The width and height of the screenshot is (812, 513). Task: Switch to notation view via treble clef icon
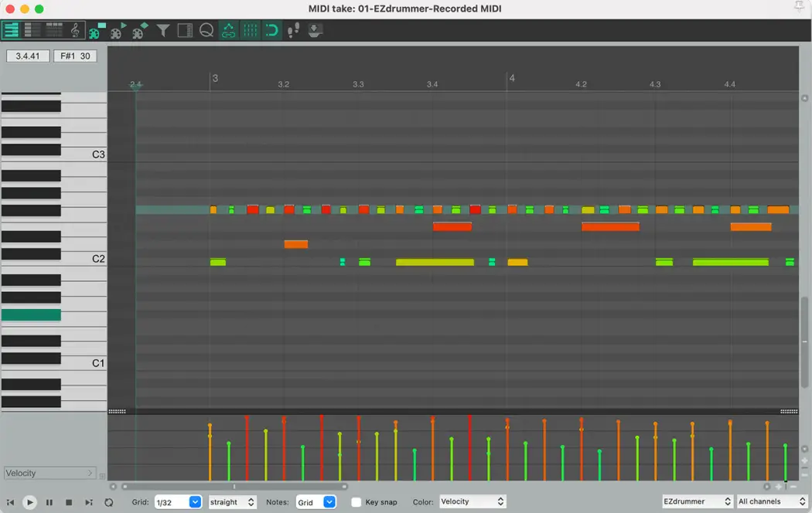pyautogui.click(x=74, y=30)
